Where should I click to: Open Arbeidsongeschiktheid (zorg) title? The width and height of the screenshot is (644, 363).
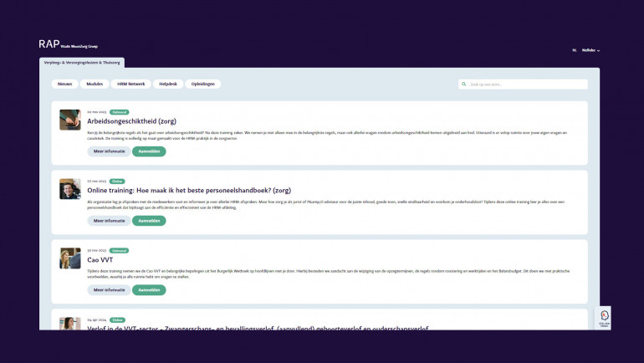pos(132,121)
